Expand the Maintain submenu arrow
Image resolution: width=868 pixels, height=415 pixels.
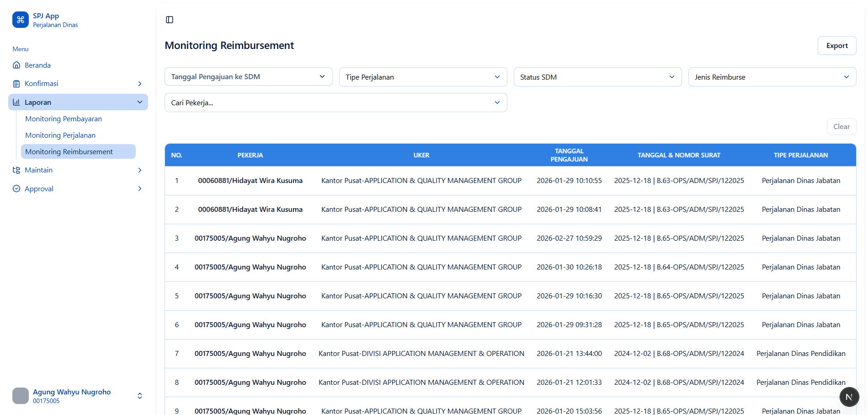tap(140, 170)
